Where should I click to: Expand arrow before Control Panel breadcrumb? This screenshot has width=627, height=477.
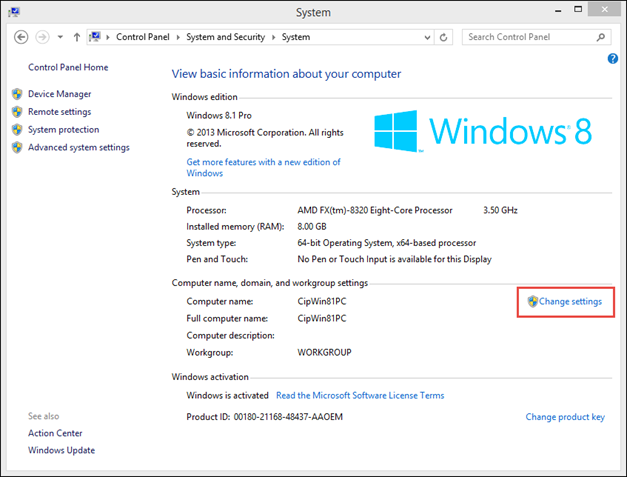click(x=108, y=37)
